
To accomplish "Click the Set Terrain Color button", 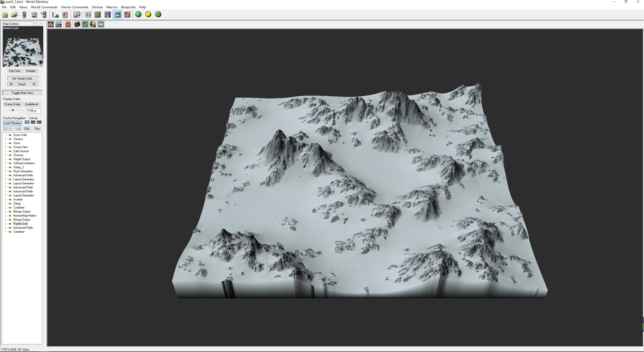I will [x=23, y=78].
